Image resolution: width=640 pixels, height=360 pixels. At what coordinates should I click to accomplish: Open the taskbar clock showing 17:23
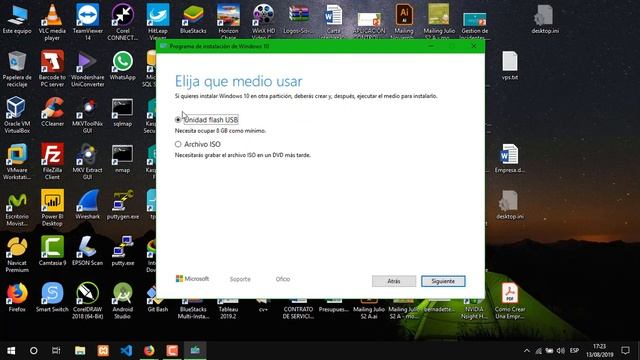point(600,351)
